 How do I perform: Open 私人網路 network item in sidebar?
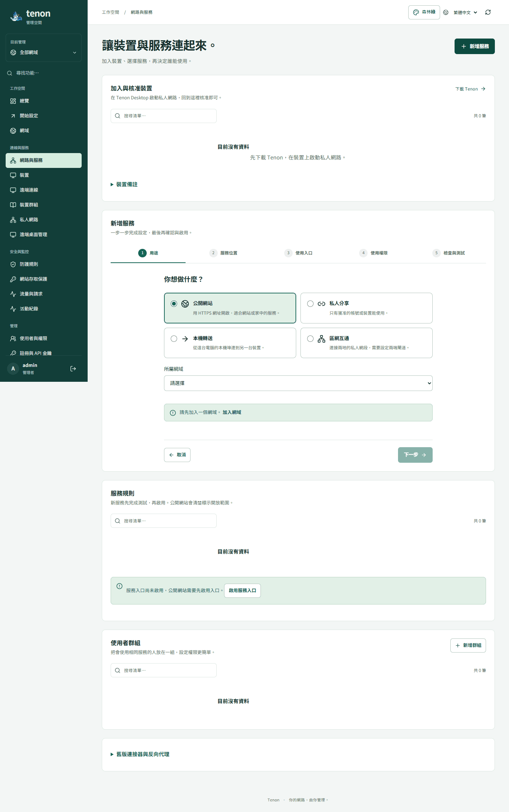43,220
